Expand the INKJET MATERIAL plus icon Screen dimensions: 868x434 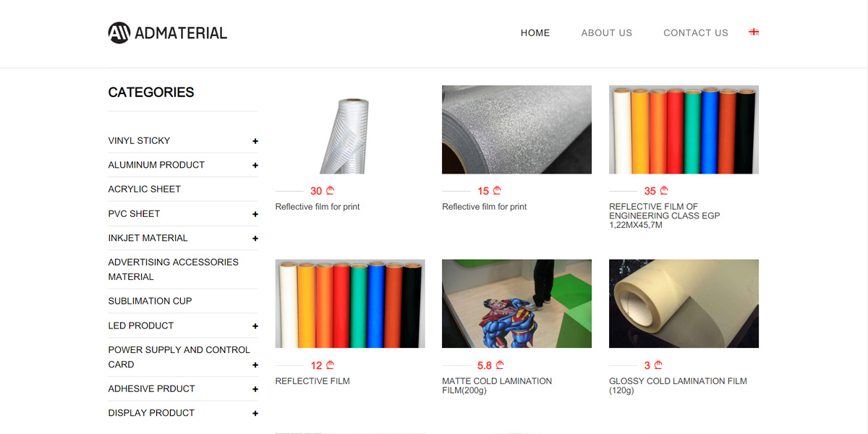tap(255, 239)
